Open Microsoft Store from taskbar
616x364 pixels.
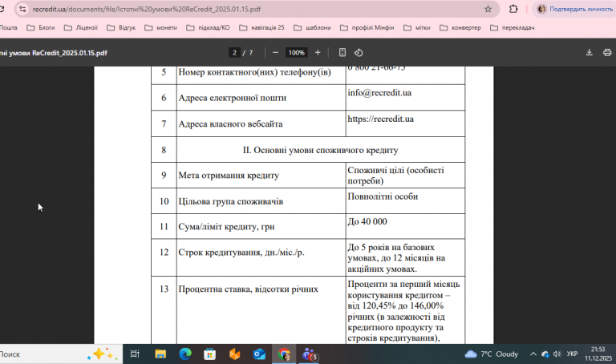[x=210, y=354]
